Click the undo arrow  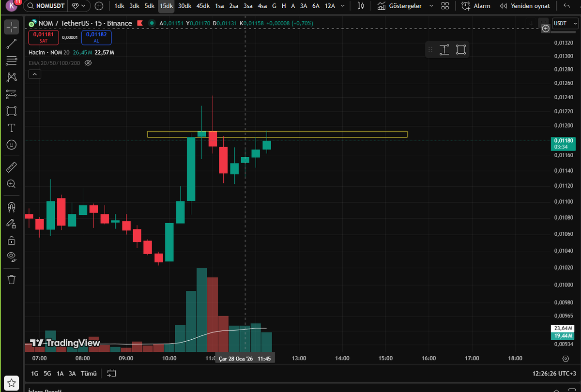coord(567,6)
